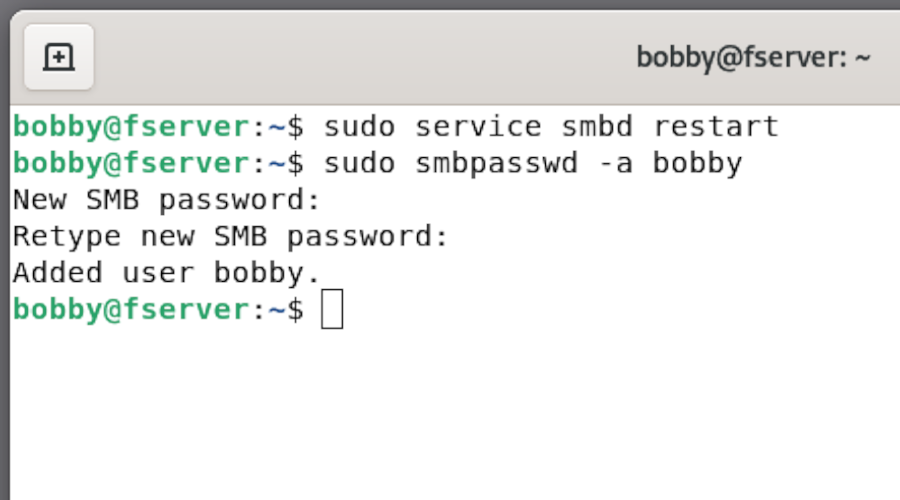
Task: Click the 'sudo service smbd restart' command line
Action: 396,126
